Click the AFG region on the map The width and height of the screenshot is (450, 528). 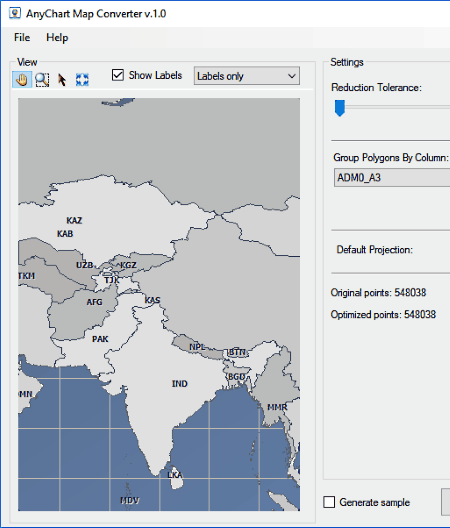(x=94, y=302)
